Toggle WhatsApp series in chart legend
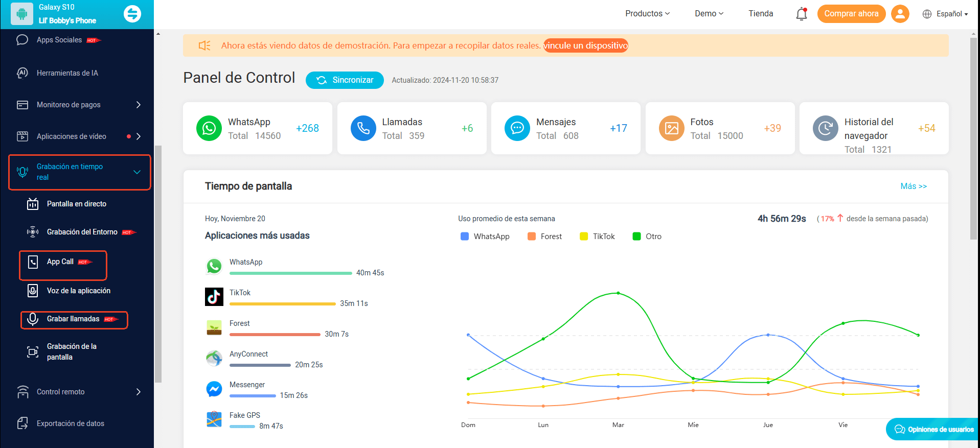980x448 pixels. 485,237
